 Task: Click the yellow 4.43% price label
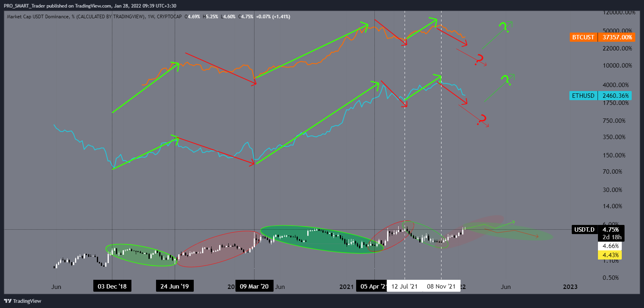(x=610, y=255)
